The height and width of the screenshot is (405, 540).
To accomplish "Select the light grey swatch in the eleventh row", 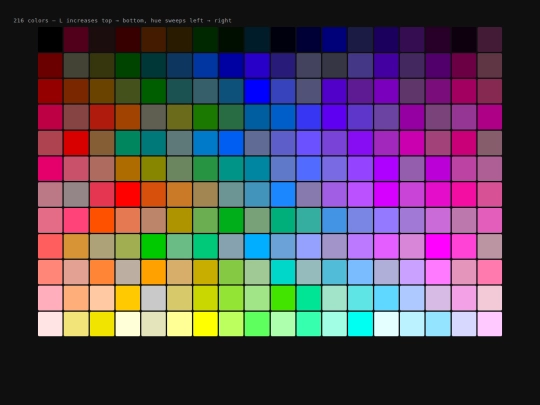I will coord(154,298).
